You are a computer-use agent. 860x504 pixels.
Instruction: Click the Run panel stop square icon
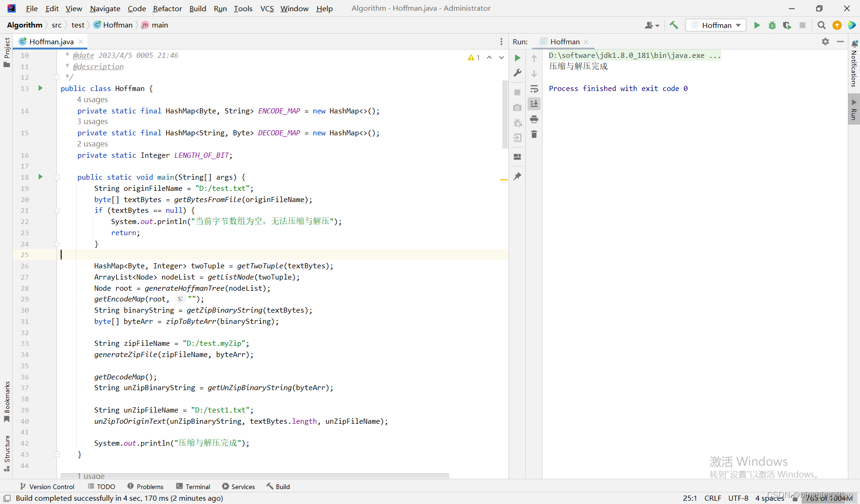[517, 92]
